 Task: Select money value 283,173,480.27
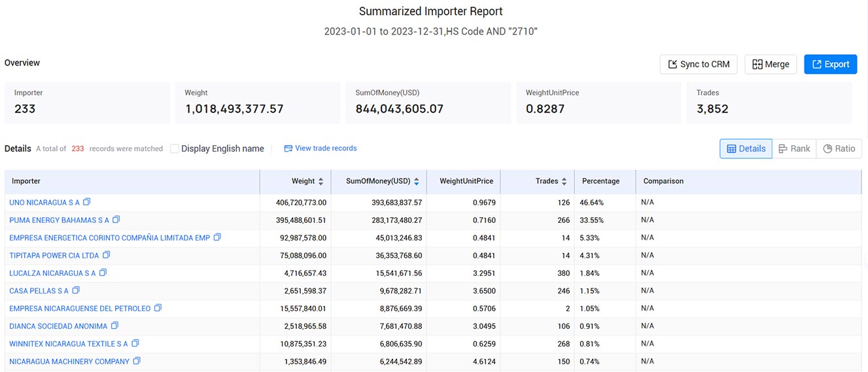397,220
